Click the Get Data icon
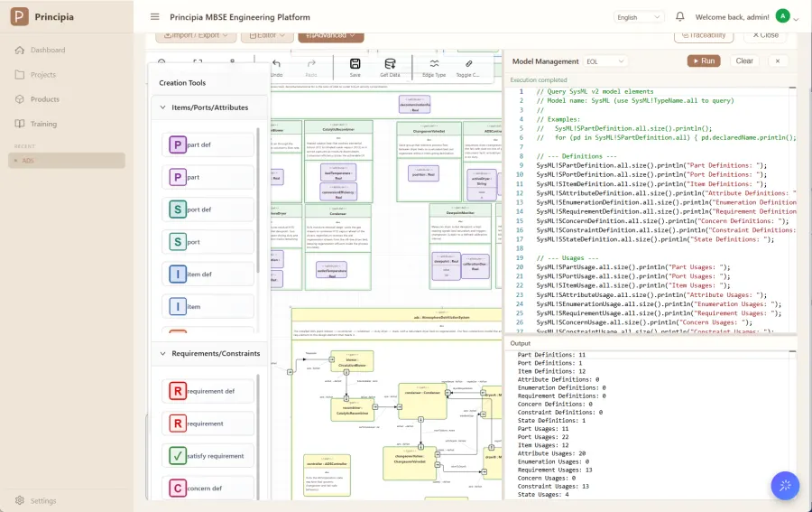 390,64
